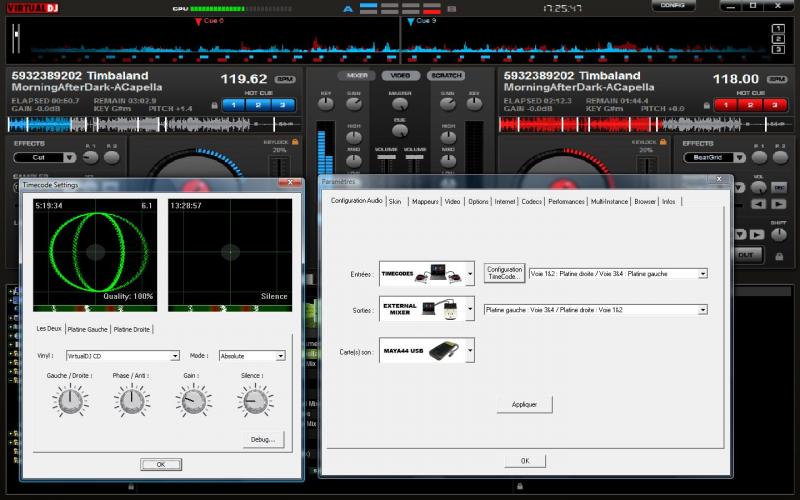Switch to the Skin tab in Paramètres
The image size is (800, 500).
coord(395,201)
